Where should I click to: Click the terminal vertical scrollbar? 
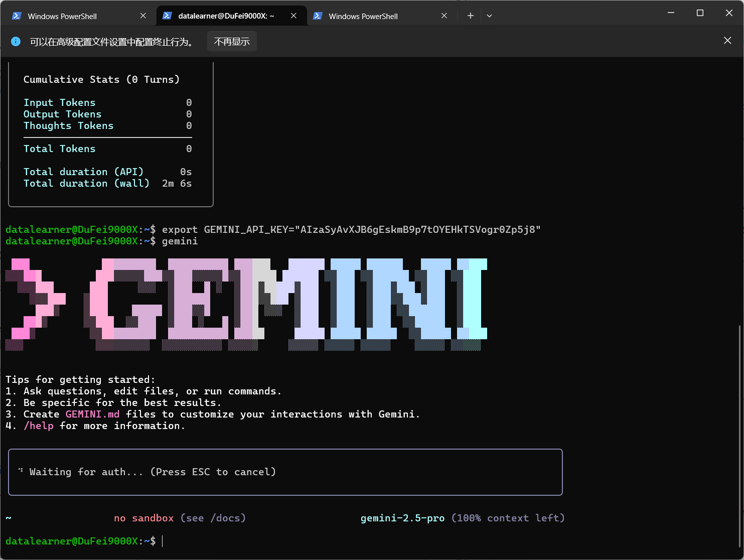click(740, 437)
